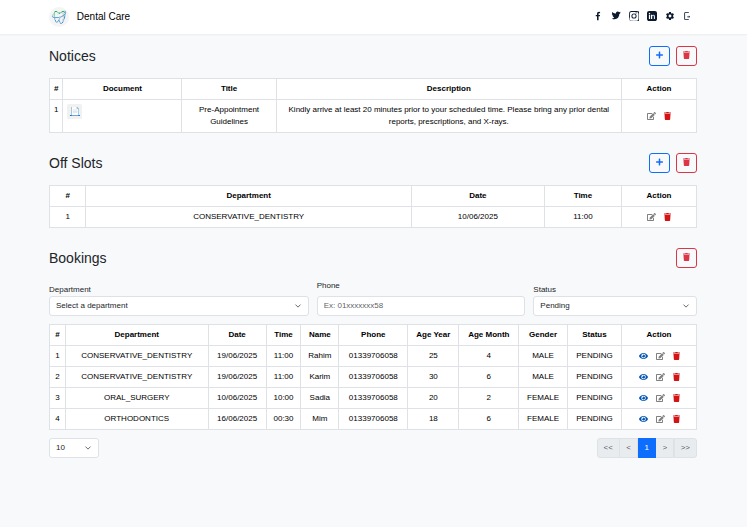View Sadia's booking details
The height and width of the screenshot is (527, 747).
[x=643, y=398]
